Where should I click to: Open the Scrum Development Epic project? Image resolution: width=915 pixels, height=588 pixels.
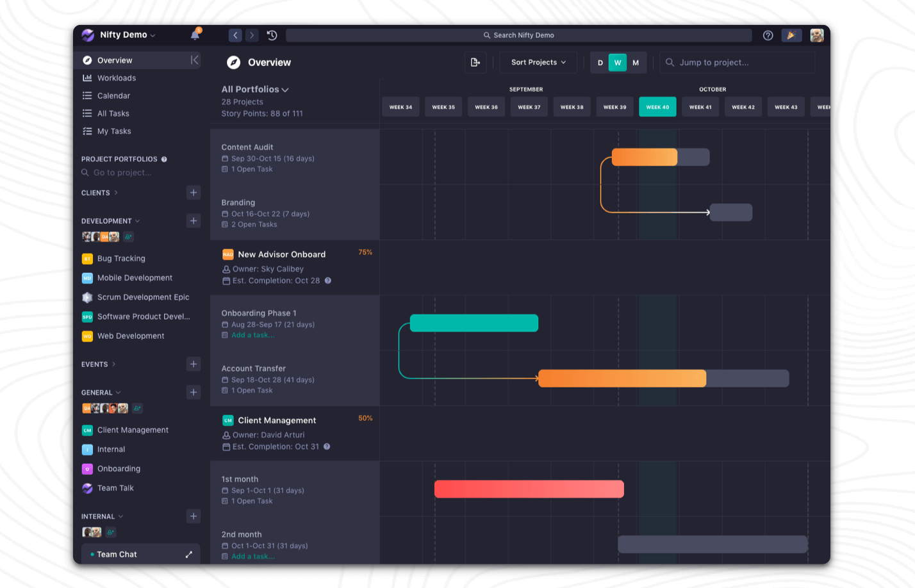(136, 297)
